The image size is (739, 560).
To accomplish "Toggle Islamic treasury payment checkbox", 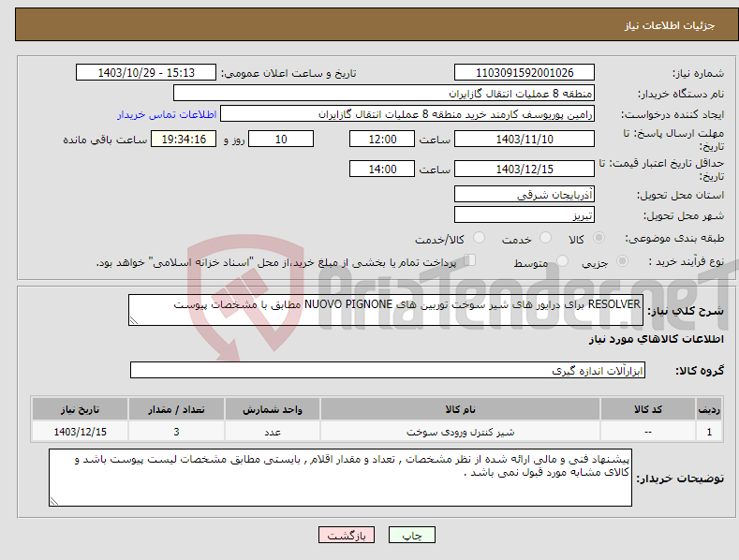I will click(x=470, y=260).
